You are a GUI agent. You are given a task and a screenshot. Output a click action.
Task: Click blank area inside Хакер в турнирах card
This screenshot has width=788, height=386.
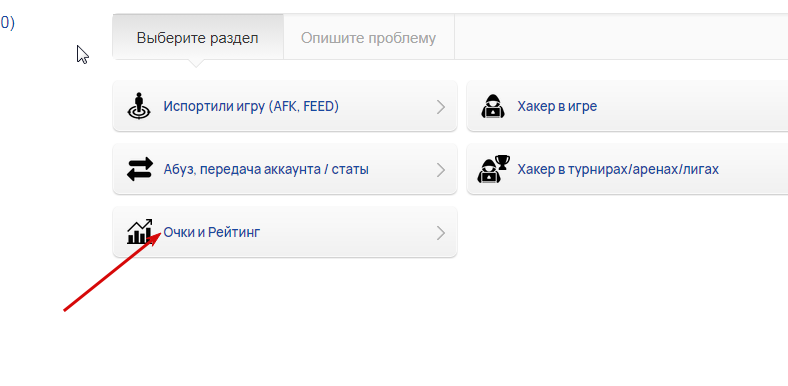(x=754, y=169)
